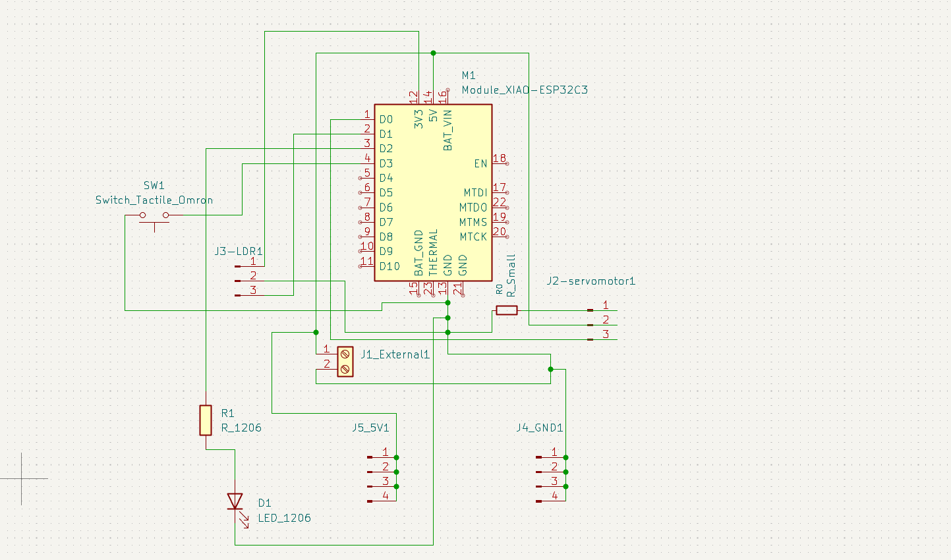Image resolution: width=951 pixels, height=560 pixels.
Task: Select the J1 screw terminal connector symbol
Action: [345, 362]
